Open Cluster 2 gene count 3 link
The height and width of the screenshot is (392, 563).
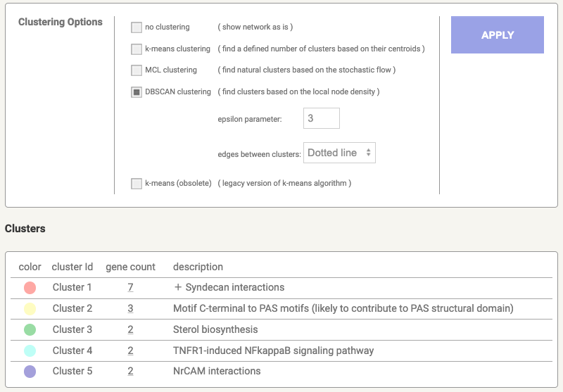(x=130, y=308)
